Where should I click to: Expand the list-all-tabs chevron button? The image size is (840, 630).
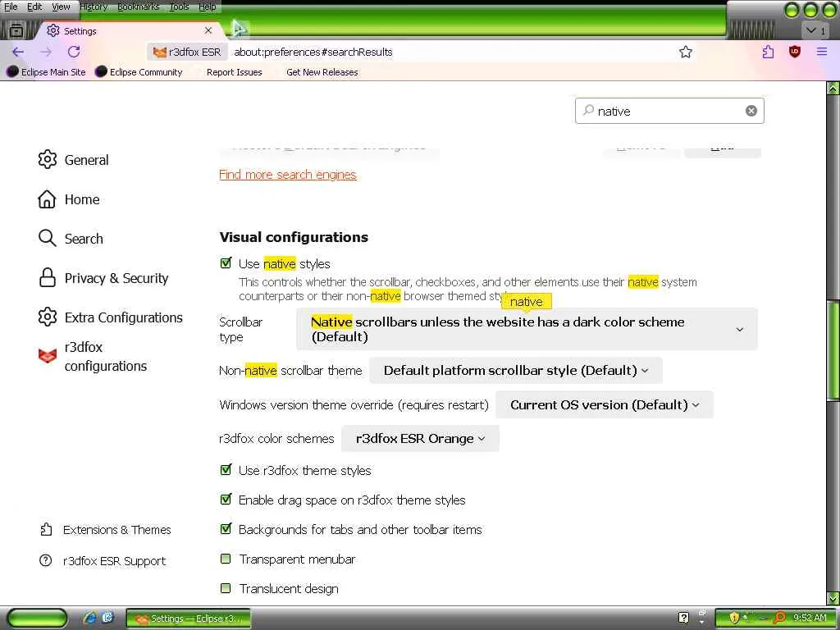pos(816,30)
